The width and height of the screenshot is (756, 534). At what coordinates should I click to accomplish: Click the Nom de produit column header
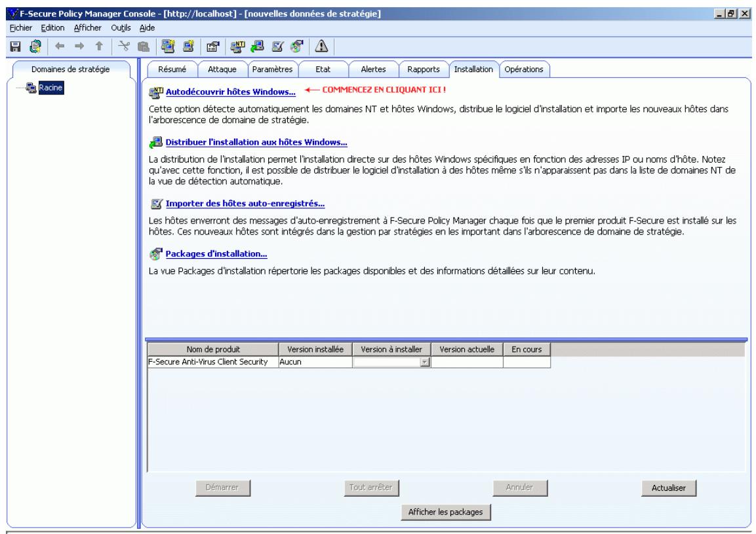[x=213, y=349]
